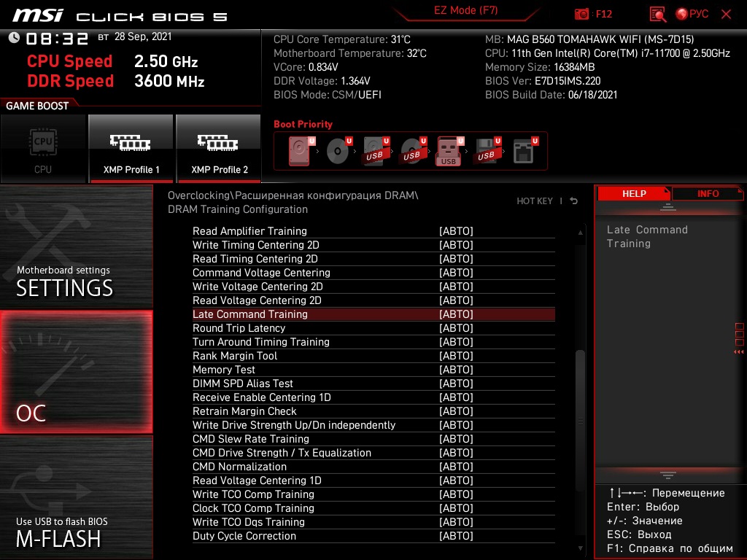
Task: Toggle the key legend using bottom handle
Action: click(x=668, y=475)
